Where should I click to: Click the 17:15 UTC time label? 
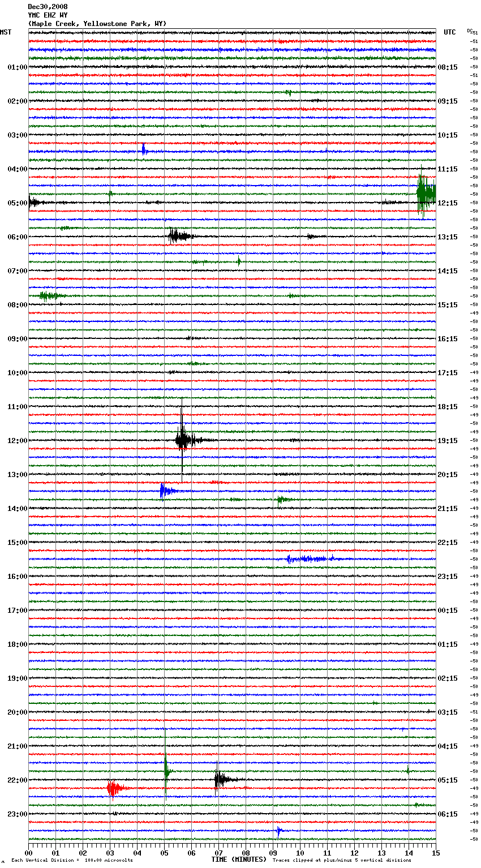coord(448,373)
